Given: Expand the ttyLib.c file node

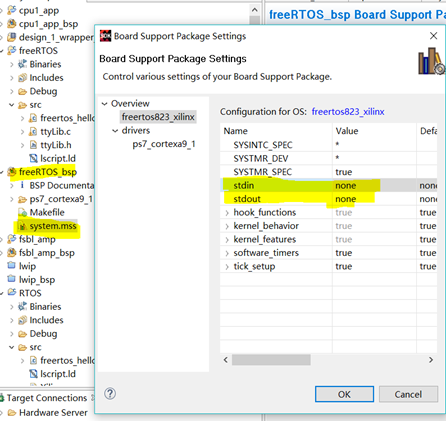Looking at the screenshot, I should tap(22, 132).
